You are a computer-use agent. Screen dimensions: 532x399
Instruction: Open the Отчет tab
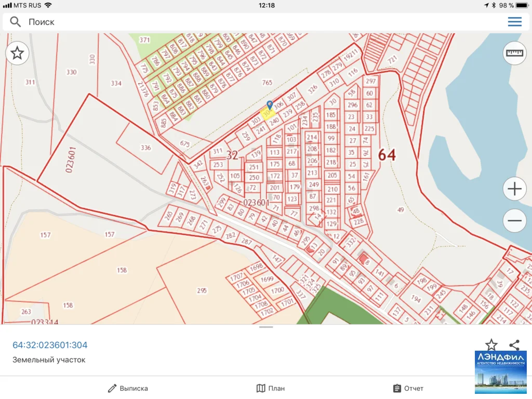[x=408, y=388]
